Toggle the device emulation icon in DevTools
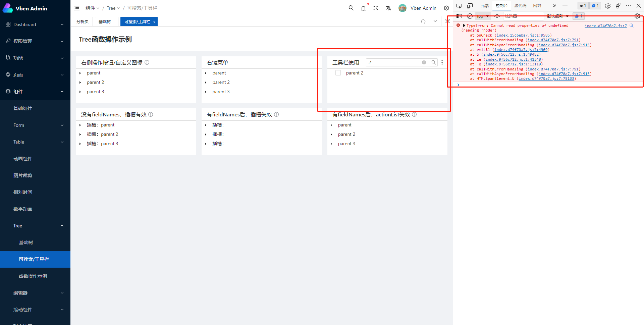644x325 pixels. point(470,5)
